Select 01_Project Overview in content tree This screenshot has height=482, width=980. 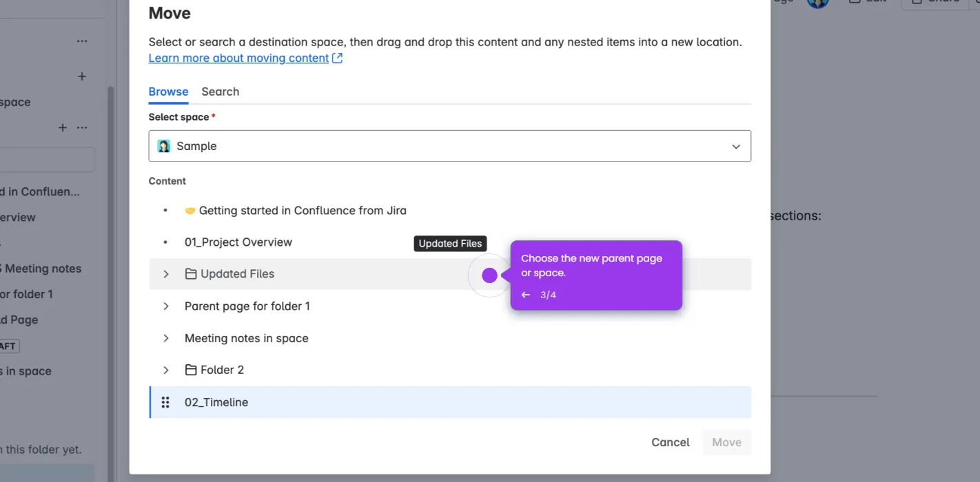point(238,242)
